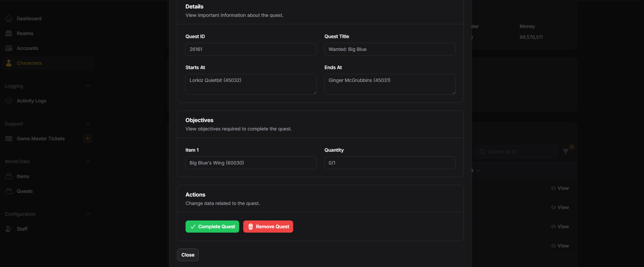644x267 pixels.
Task: Collapse the Logging section chevron
Action: 88,86
